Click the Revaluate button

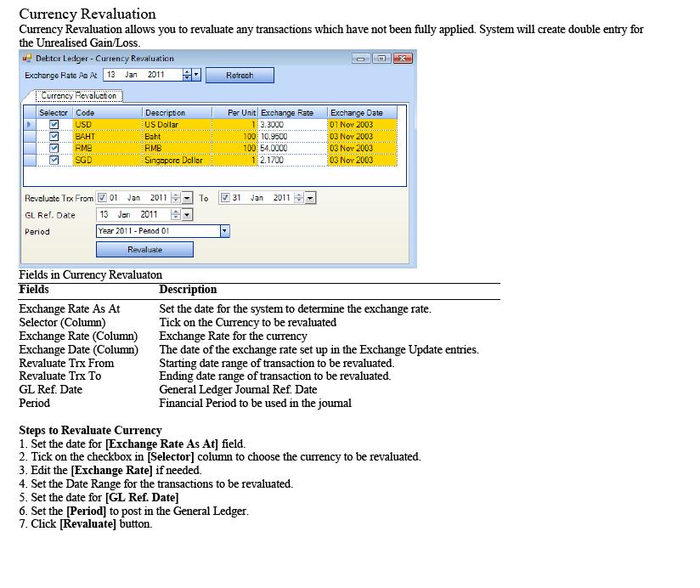144,250
